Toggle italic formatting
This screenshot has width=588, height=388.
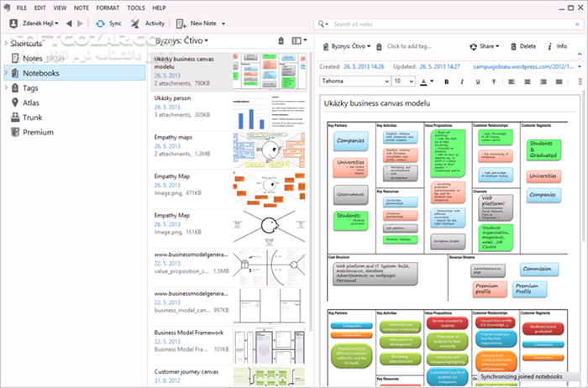tap(461, 81)
